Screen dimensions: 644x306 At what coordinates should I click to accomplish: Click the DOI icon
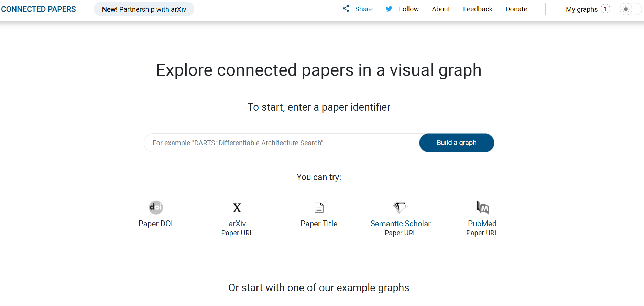156,207
